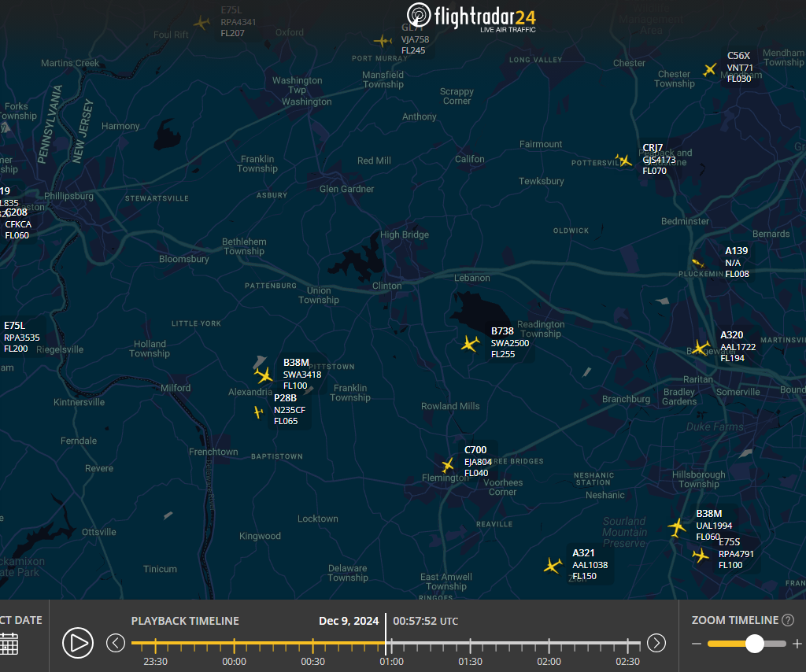Select the SWA3418 B38M aircraft icon
This screenshot has height=672, width=806.
click(264, 375)
